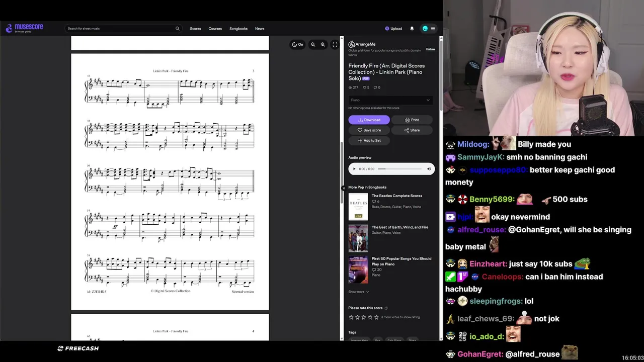Screen dimensions: 644x362
Task: Open the MuseScore logo home link
Action: (x=24, y=28)
